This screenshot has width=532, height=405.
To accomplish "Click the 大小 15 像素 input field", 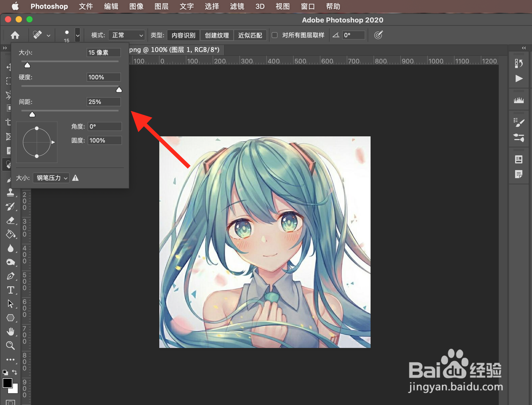I will click(x=104, y=52).
